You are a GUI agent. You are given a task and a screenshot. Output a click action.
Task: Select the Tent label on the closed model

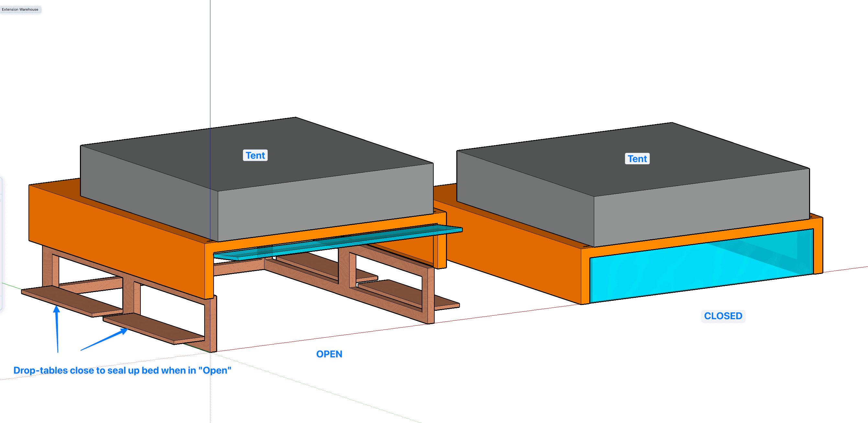click(637, 158)
